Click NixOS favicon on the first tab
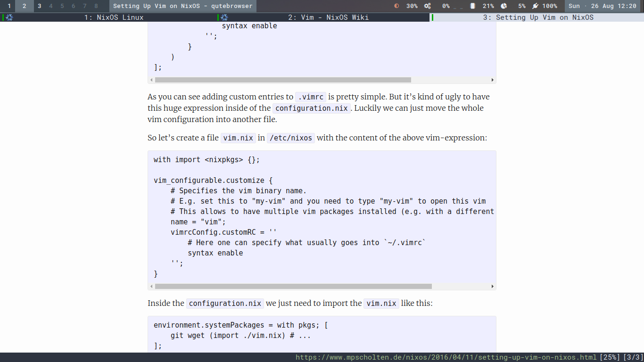Screen dimensions: 644x362 [9, 17]
